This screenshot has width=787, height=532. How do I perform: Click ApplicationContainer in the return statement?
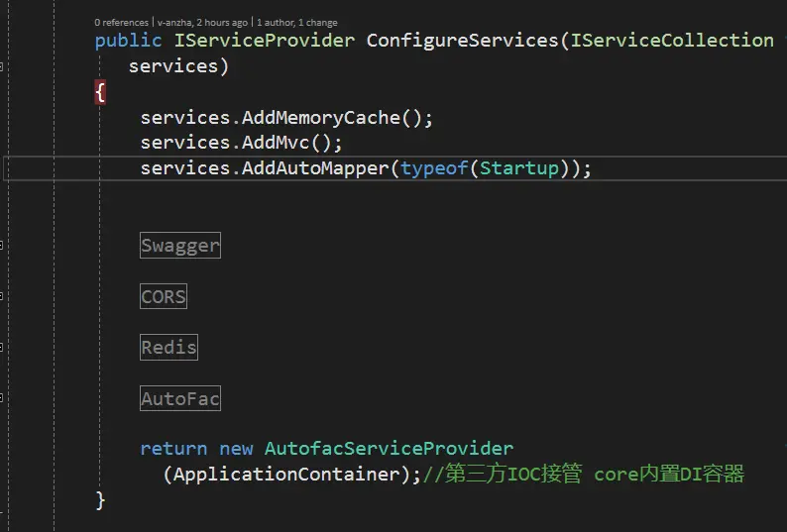tap(286, 475)
